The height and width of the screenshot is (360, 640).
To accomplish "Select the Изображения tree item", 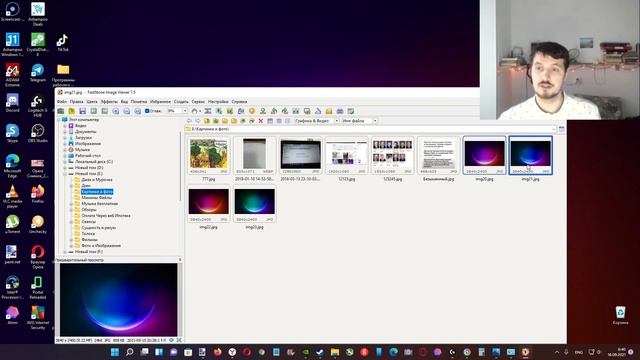I will coord(88,144).
